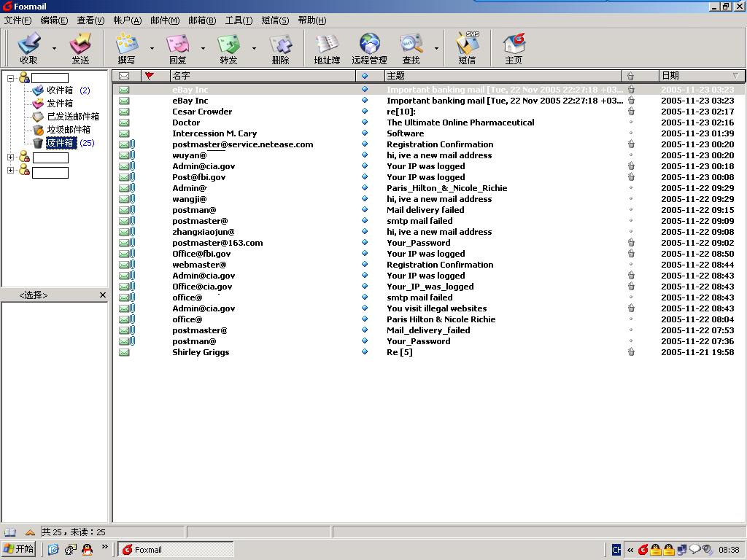Viewport: 747px width, 560px height.
Task: Open the 主页 homepage icon
Action: 514,48
